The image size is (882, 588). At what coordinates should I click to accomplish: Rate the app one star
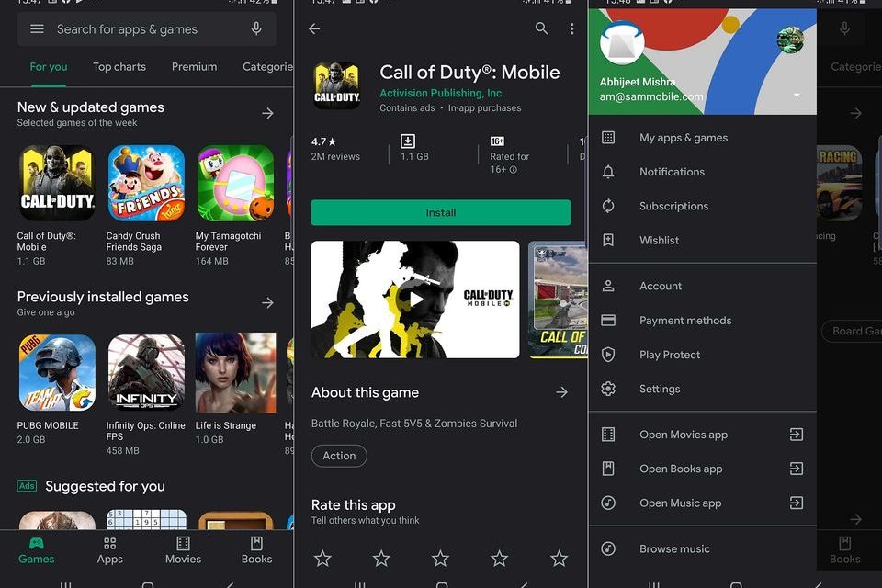[x=322, y=559]
